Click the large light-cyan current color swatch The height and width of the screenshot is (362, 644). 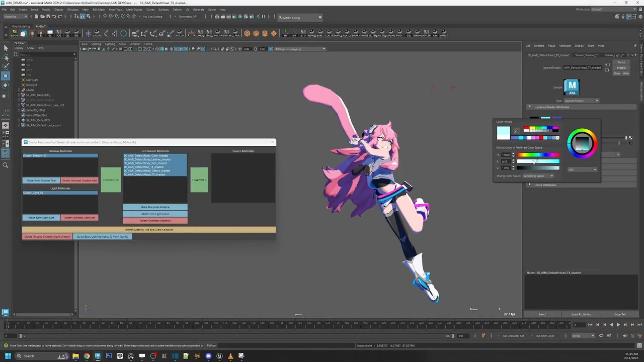pos(503,133)
